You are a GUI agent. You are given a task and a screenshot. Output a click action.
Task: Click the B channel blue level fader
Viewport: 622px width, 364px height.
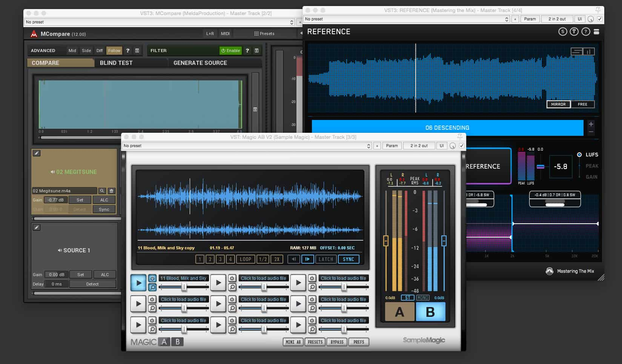tap(444, 241)
